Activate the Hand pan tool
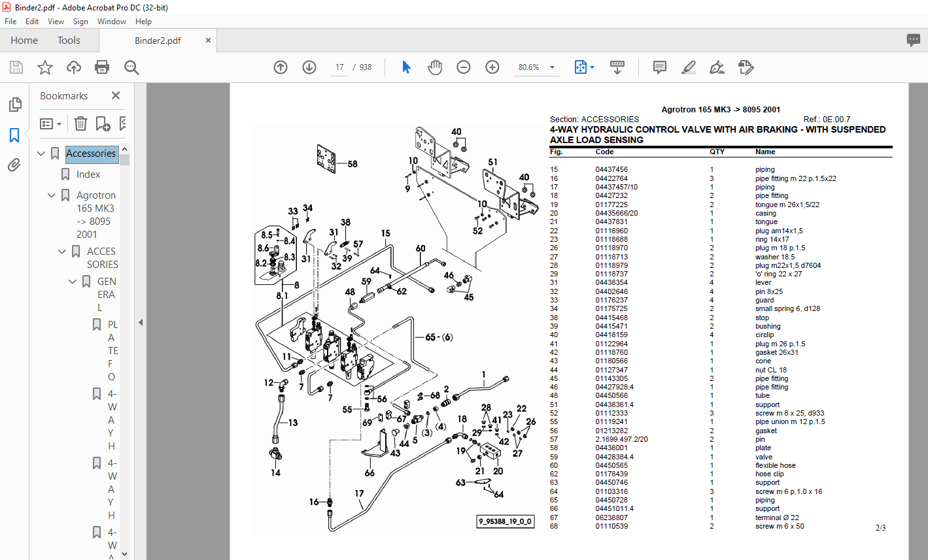The width and height of the screenshot is (928, 560). pyautogui.click(x=435, y=67)
